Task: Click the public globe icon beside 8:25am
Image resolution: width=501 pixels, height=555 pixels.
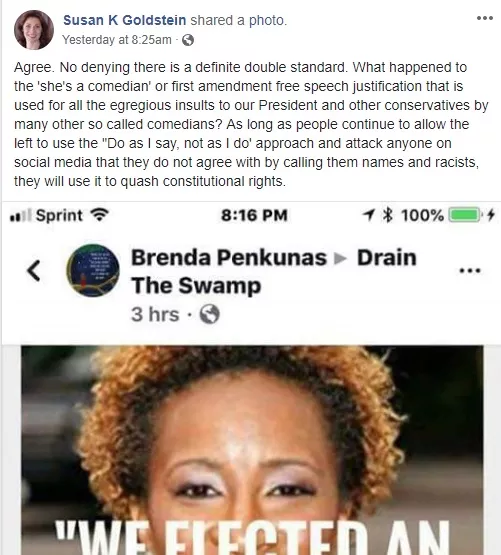Action: click(188, 40)
